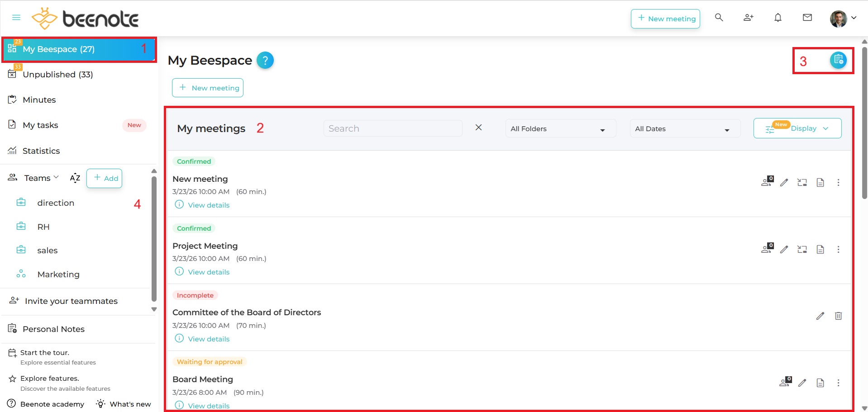
Task: Open the blue help question mark icon
Action: tap(265, 60)
